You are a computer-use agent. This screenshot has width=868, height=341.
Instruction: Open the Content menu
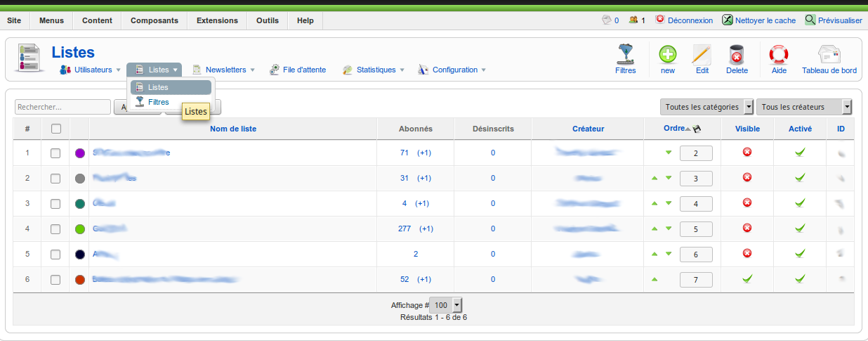(97, 20)
